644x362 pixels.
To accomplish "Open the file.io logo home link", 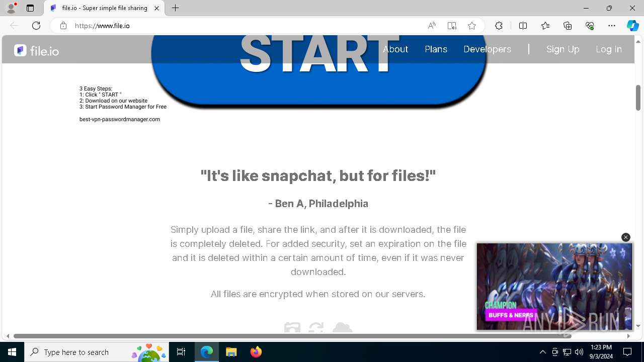I will (36, 50).
